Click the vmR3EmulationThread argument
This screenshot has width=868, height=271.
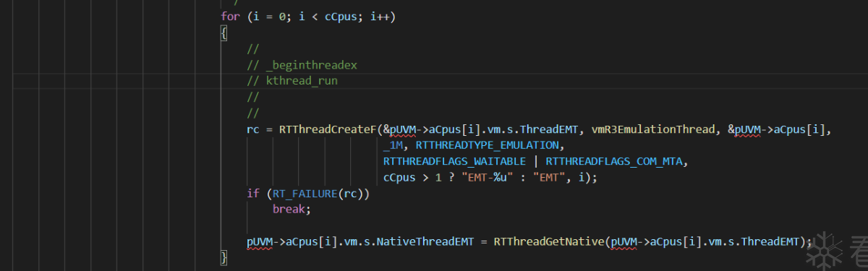657,129
